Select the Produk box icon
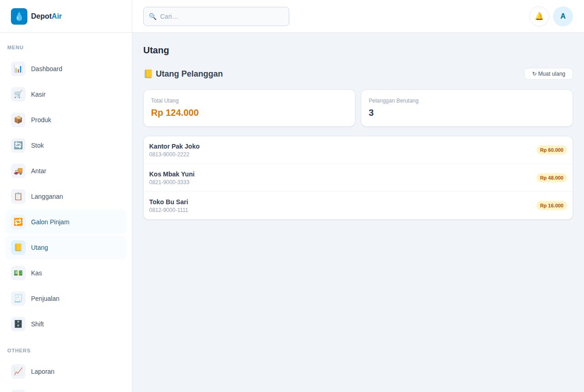 [x=18, y=120]
